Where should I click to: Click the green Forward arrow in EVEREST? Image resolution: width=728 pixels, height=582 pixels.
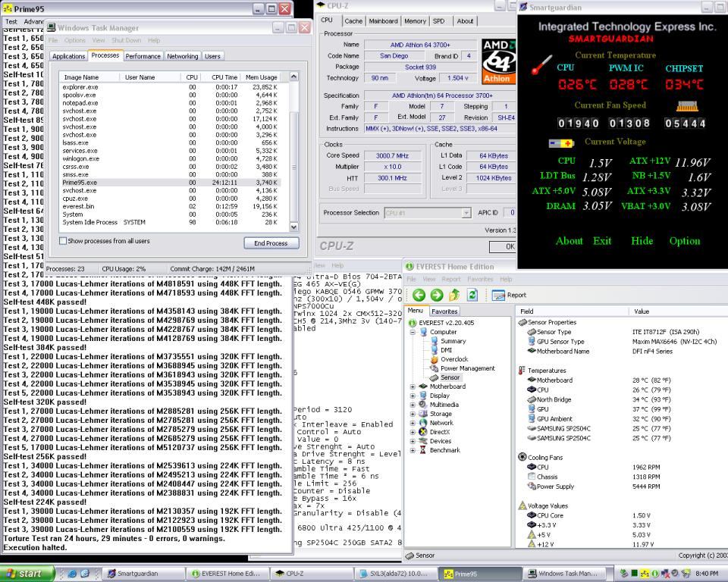point(437,295)
